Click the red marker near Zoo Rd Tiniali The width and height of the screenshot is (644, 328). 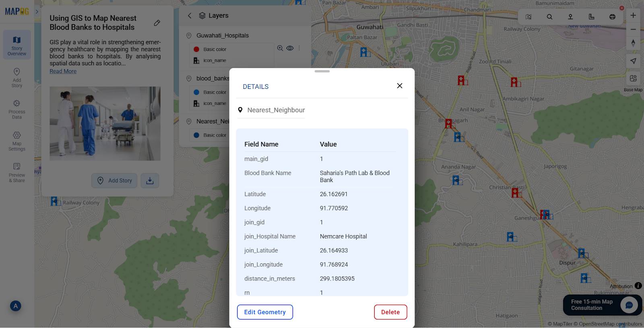click(515, 82)
